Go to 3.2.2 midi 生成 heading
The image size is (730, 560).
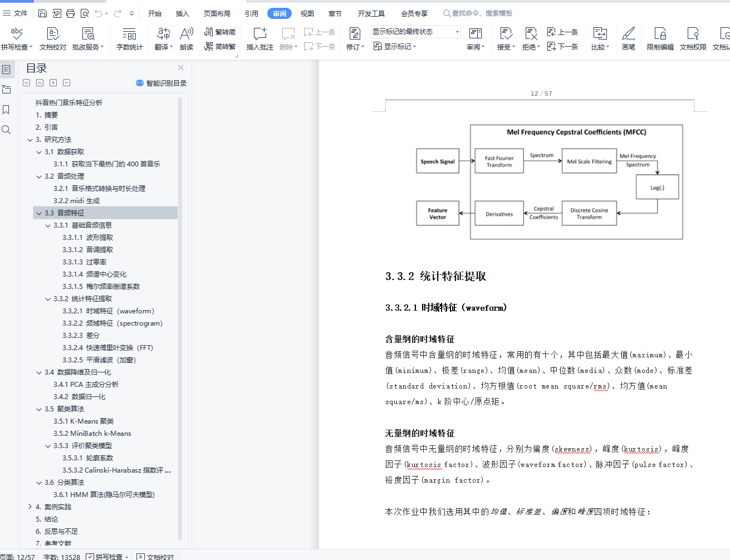pos(77,201)
